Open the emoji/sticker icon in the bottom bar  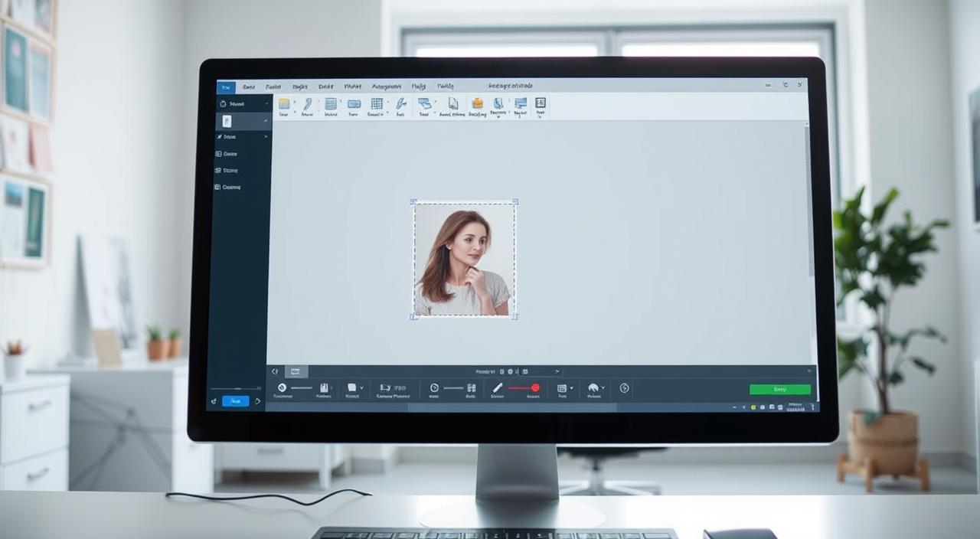[593, 387]
